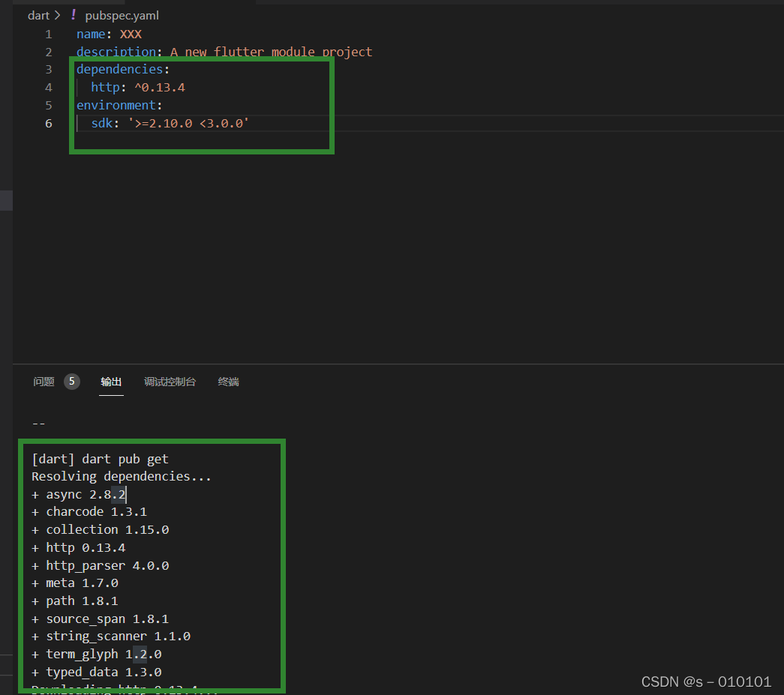
Task: Click the 'environment' key on line 5
Action: pyautogui.click(x=116, y=106)
